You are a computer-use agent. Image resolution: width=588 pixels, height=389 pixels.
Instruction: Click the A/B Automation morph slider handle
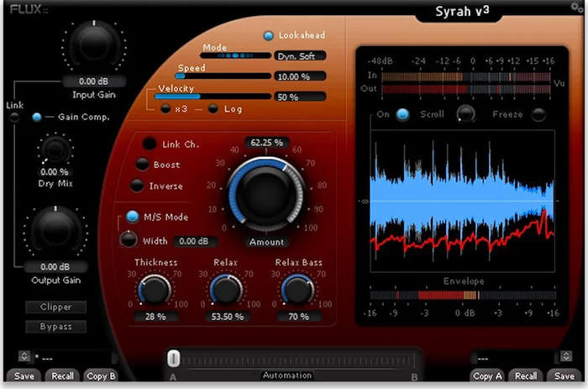[x=173, y=359]
